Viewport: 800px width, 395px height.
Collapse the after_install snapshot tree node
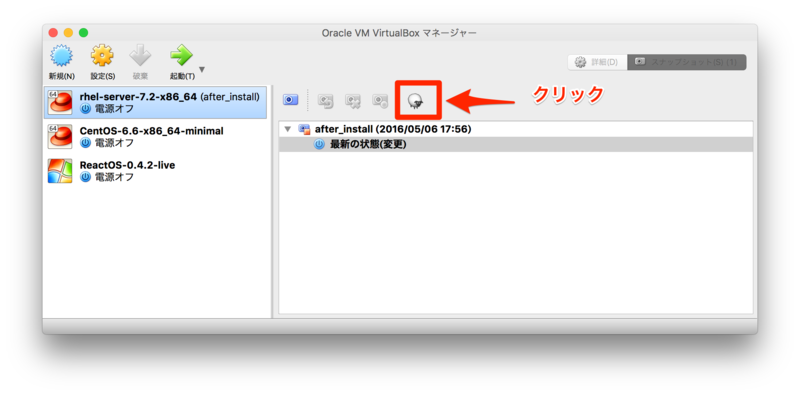pos(288,129)
